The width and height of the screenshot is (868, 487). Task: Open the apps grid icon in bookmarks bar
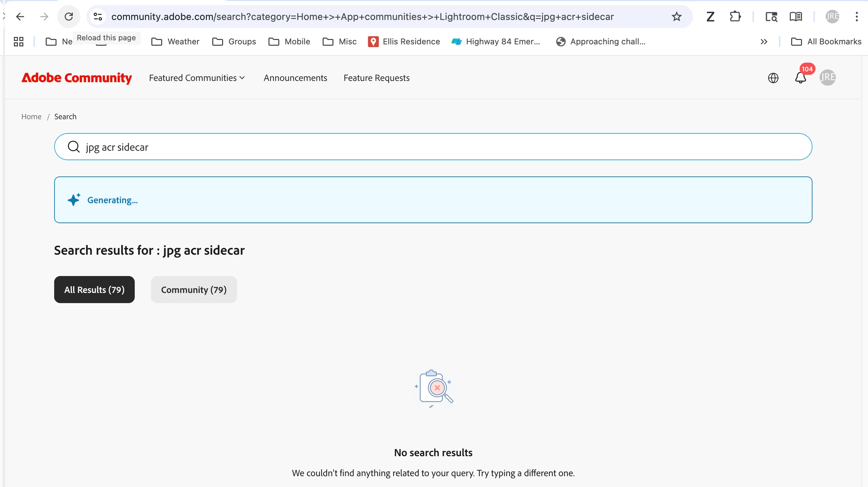(x=18, y=41)
